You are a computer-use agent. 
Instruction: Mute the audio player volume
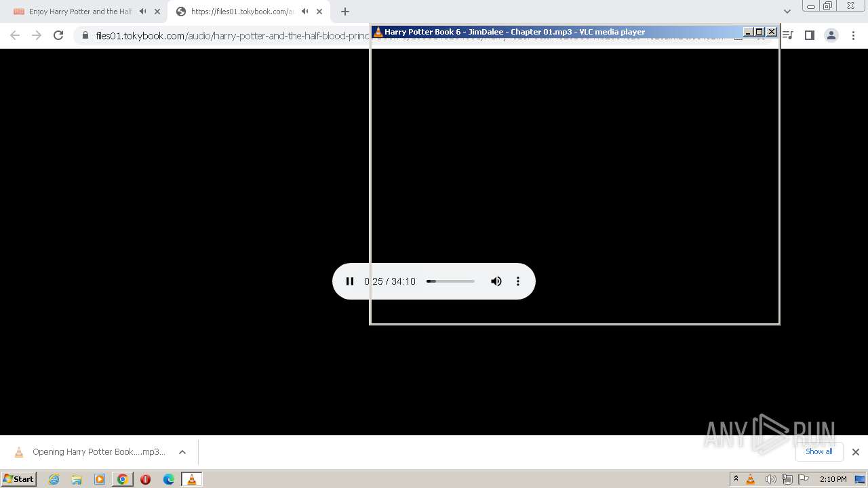496,281
